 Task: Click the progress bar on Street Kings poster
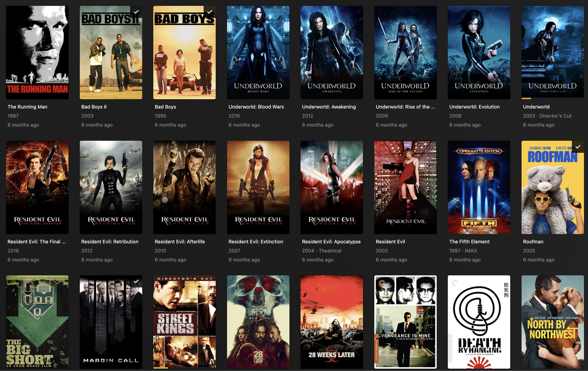184,368
